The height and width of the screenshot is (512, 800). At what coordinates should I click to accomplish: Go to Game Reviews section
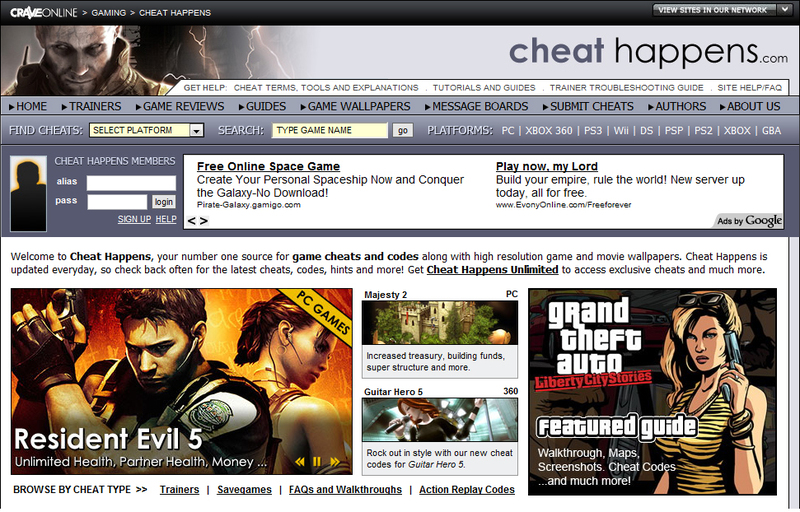point(180,106)
